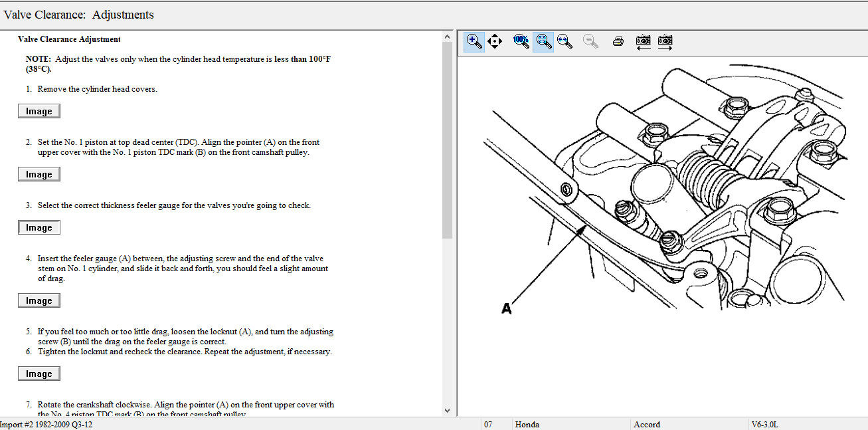868x430 pixels.
Task: Click step 4 'Insert the feeler gauge (A)' text
Action: (x=183, y=269)
